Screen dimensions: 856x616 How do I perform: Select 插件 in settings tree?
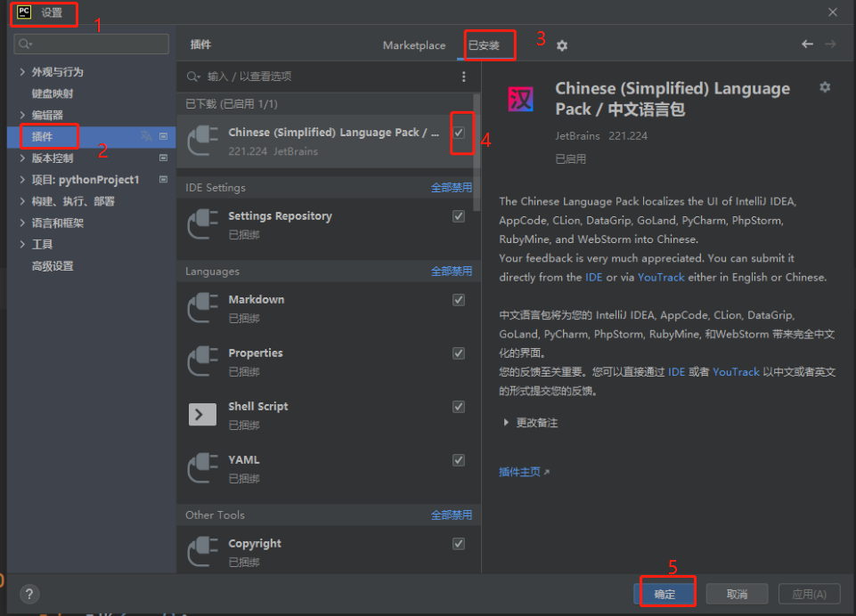[42, 136]
